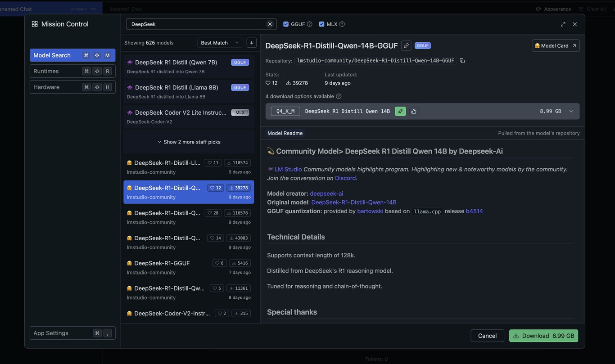Open the Best Match sorting dropdown
Image resolution: width=615 pixels, height=364 pixels.
(219, 42)
